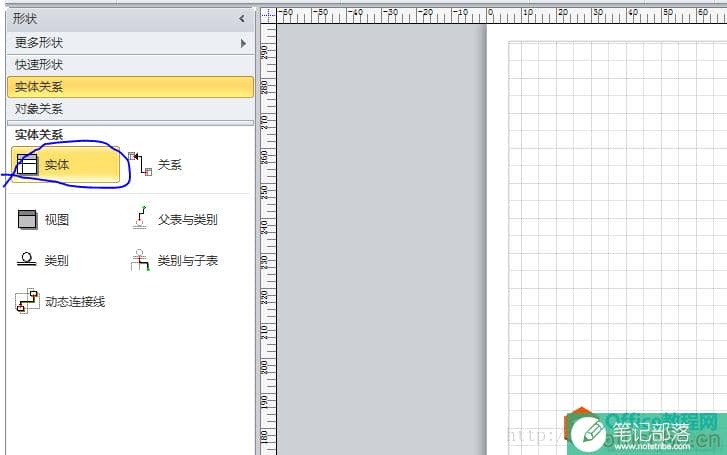Click the 类别与子表 label text
The height and width of the screenshot is (455, 727).
pos(188,261)
